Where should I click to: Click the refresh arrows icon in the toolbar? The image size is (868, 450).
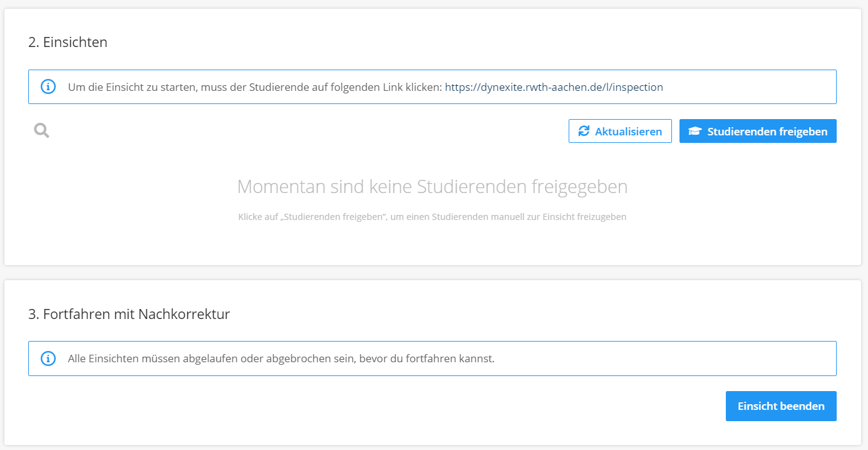point(584,131)
